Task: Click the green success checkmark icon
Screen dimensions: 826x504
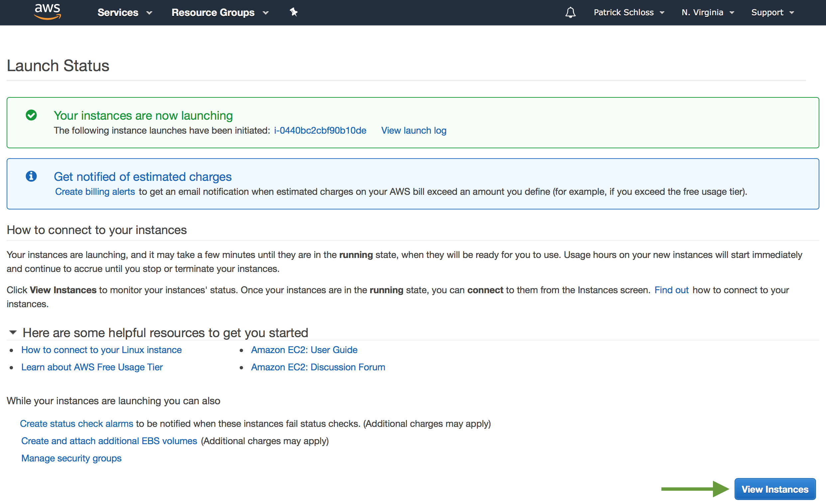Action: coord(31,115)
